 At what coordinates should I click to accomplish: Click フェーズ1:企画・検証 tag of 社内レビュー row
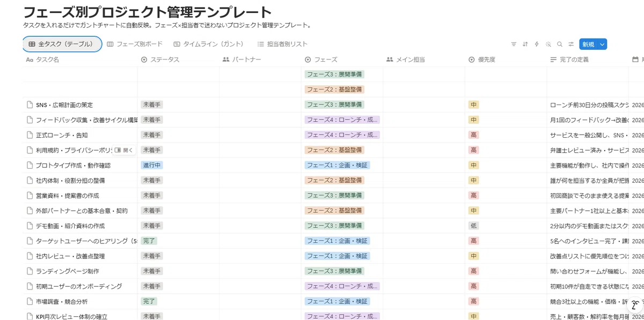[338, 256]
